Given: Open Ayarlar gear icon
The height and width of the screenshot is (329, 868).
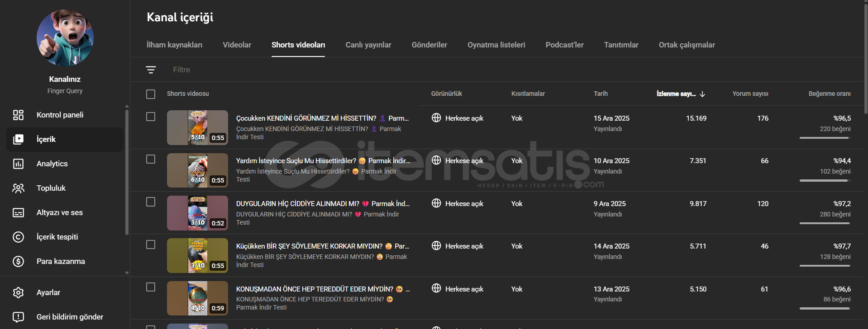Looking at the screenshot, I should click(x=18, y=292).
